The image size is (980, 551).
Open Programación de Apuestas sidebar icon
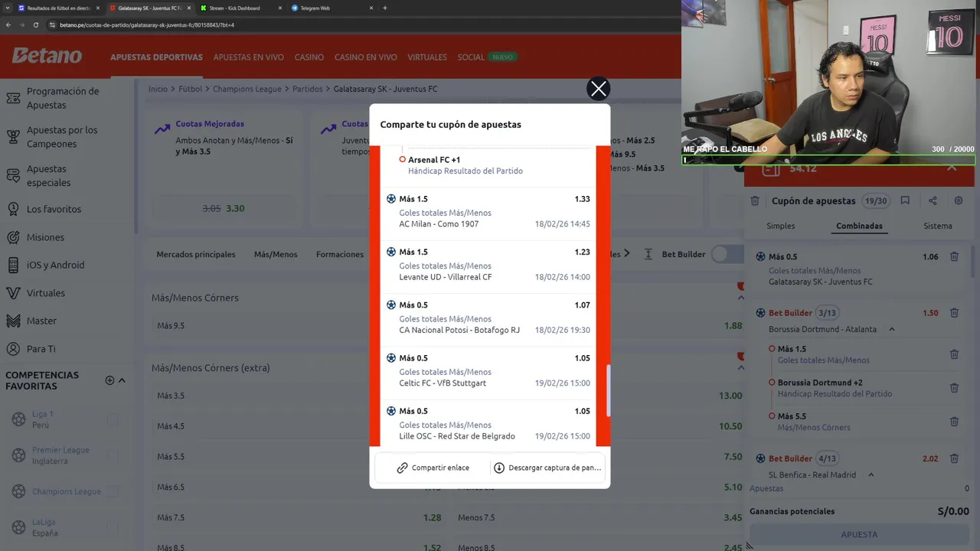(13, 98)
